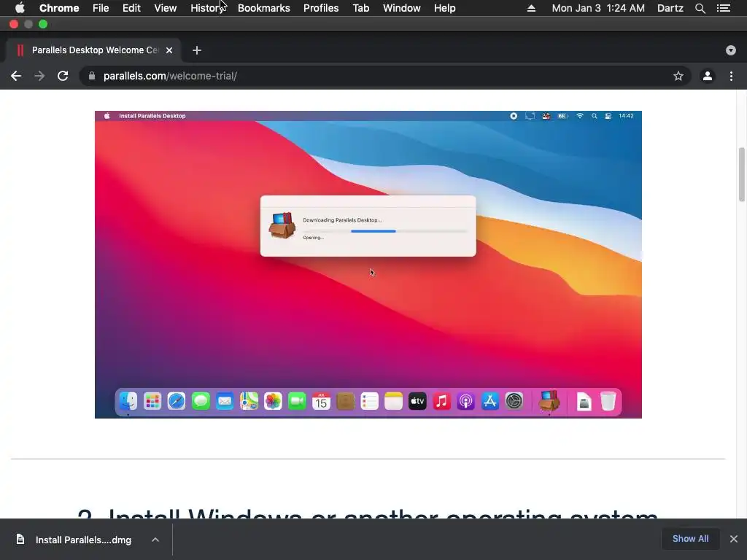Image resolution: width=747 pixels, height=560 pixels.
Task: Click the Messages icon in pictured dock
Action: tap(201, 402)
